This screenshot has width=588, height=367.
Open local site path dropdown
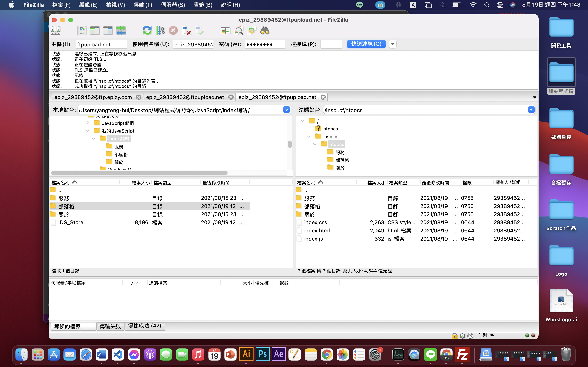click(x=286, y=110)
